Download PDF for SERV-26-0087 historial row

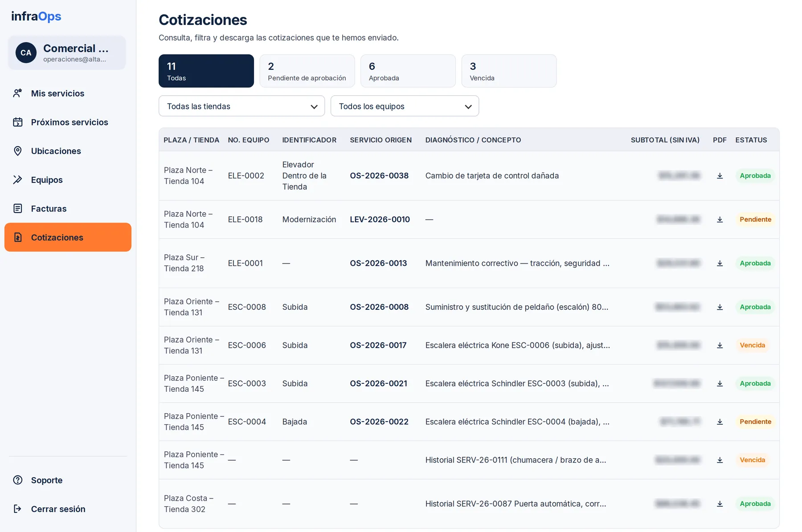[720, 504]
